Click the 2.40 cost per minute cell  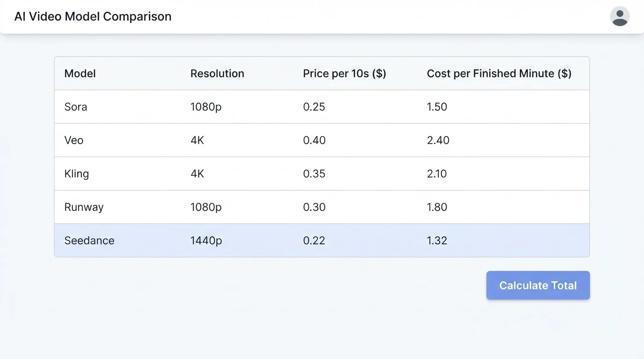(438, 140)
